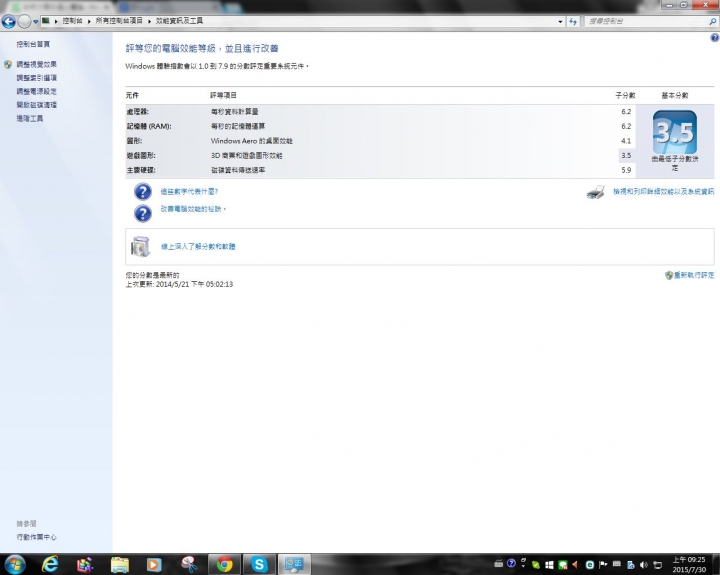Click the 主要硬碟 subscore 5.9
This screenshot has height=575, width=720.
pyautogui.click(x=626, y=170)
